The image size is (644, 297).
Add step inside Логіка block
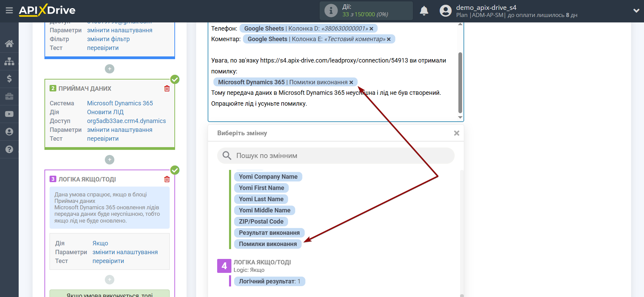[109, 280]
